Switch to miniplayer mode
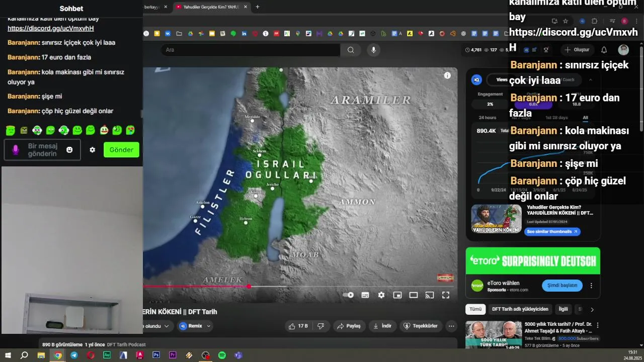 [x=397, y=295]
